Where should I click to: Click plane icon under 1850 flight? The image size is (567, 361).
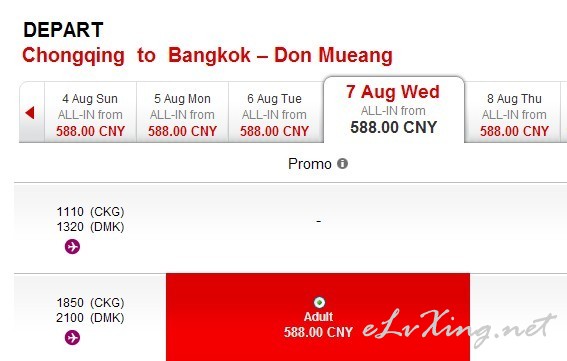(x=72, y=337)
